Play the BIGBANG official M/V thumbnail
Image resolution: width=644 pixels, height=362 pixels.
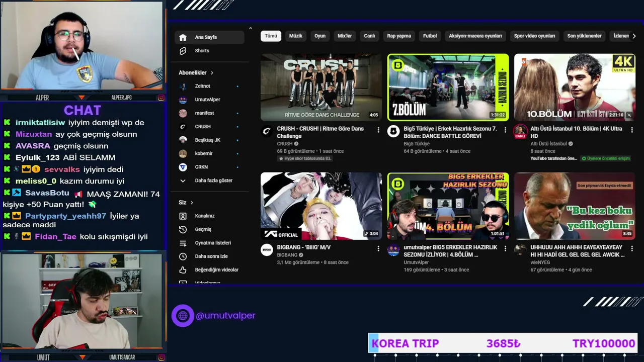(321, 206)
